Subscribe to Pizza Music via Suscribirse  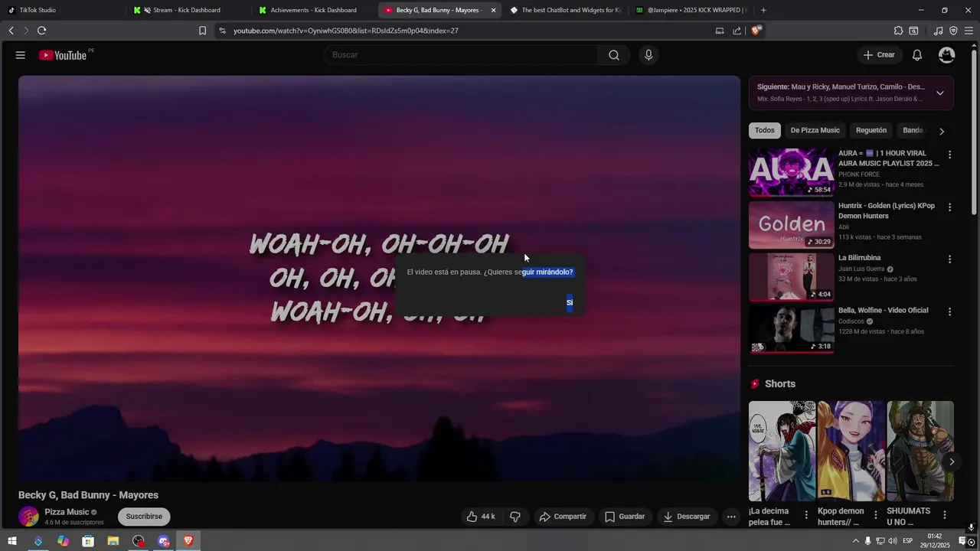144,517
